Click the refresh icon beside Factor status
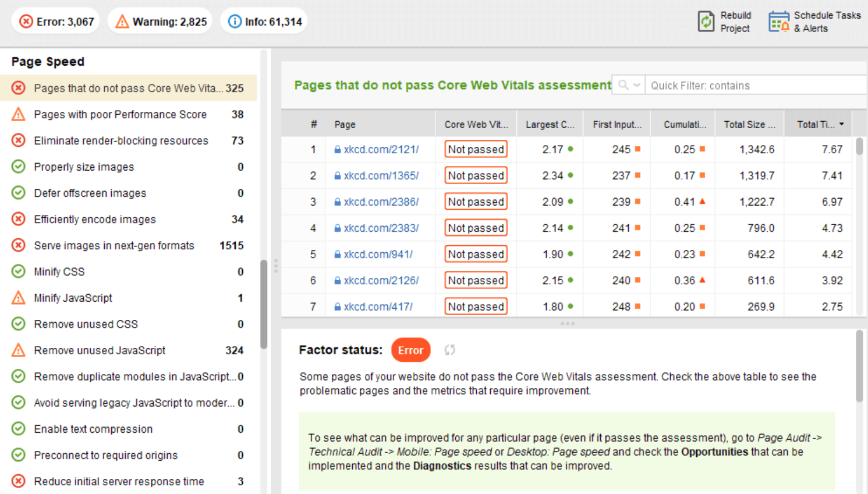868x494 pixels. click(449, 350)
